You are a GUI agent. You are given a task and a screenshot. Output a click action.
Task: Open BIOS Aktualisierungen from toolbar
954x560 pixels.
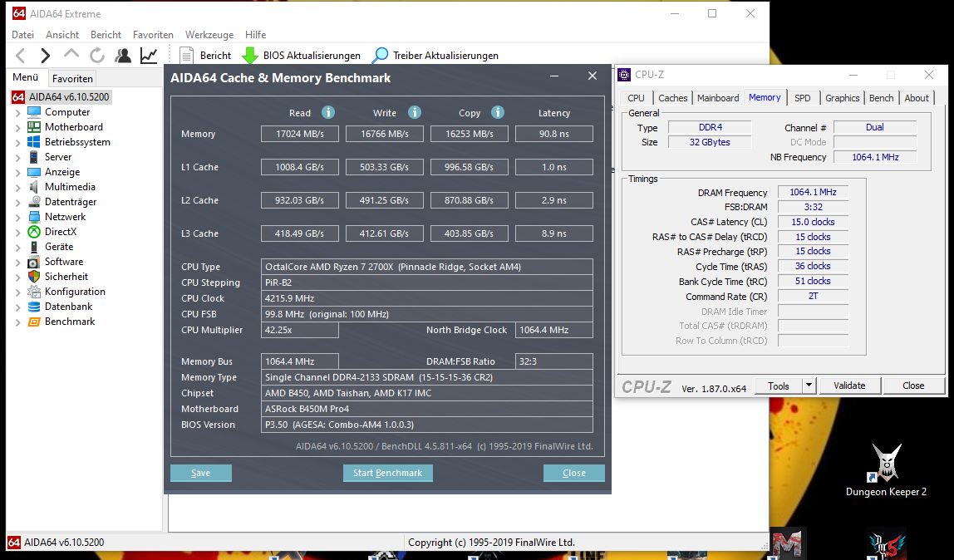[x=301, y=56]
